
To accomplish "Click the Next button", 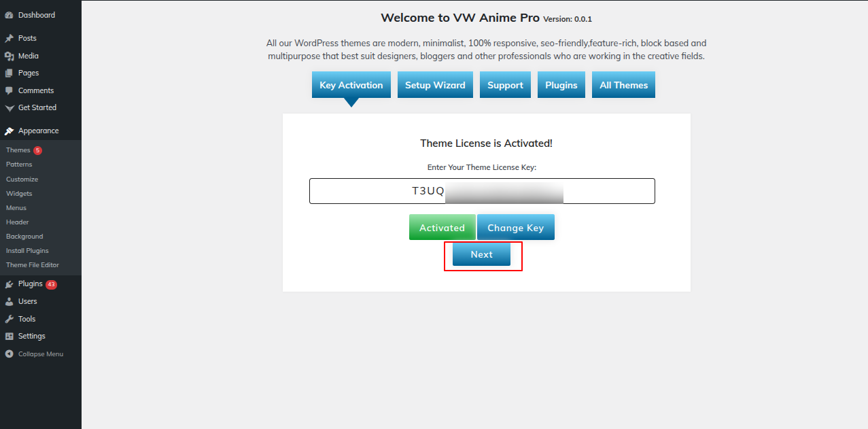I will click(x=481, y=254).
